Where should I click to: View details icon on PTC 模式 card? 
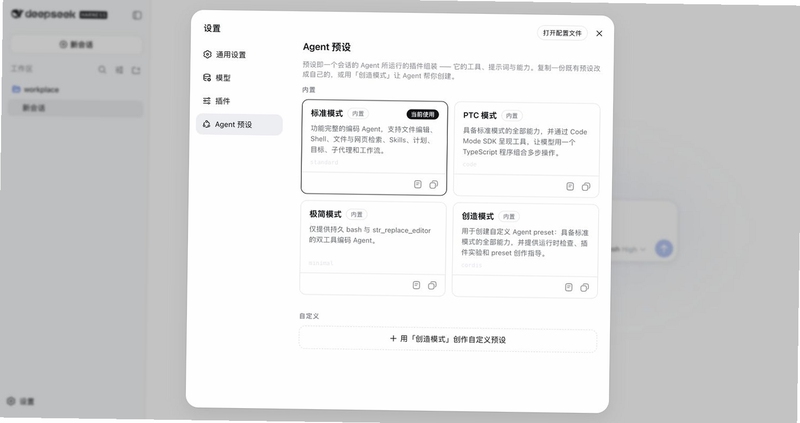point(570,186)
